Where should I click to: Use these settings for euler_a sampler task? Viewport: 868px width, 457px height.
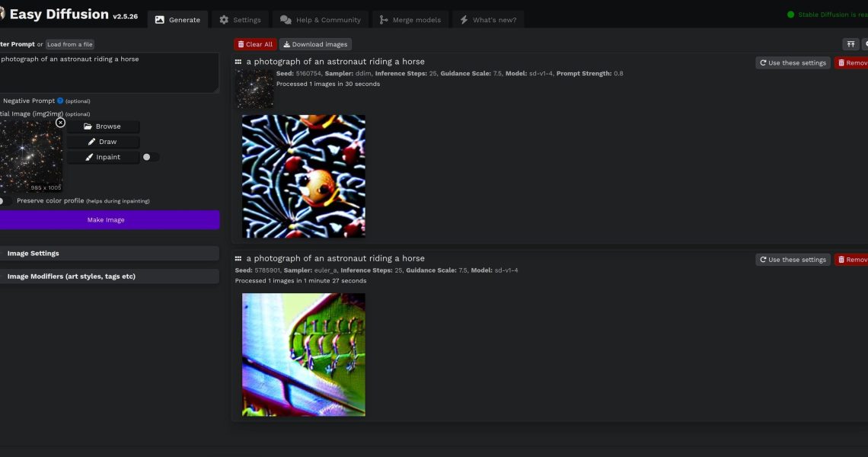(793, 260)
